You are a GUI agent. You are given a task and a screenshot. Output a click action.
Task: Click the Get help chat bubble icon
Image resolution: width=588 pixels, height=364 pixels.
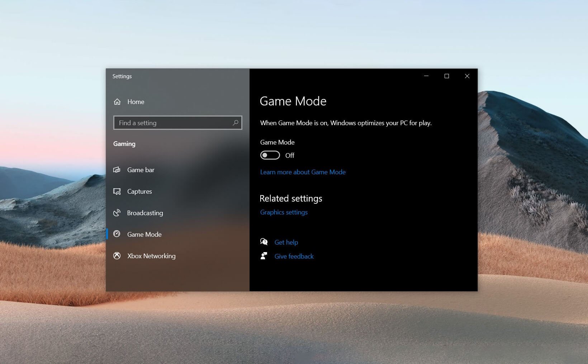tap(264, 242)
